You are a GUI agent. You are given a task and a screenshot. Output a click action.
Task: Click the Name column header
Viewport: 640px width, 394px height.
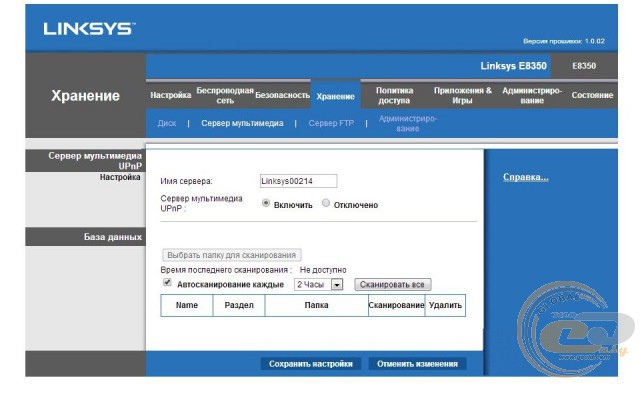(187, 305)
